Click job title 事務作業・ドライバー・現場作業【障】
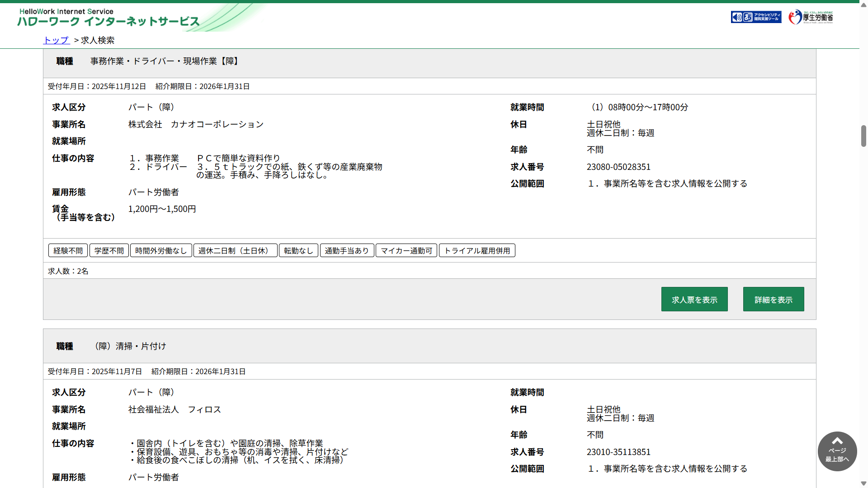 pyautogui.click(x=165, y=61)
